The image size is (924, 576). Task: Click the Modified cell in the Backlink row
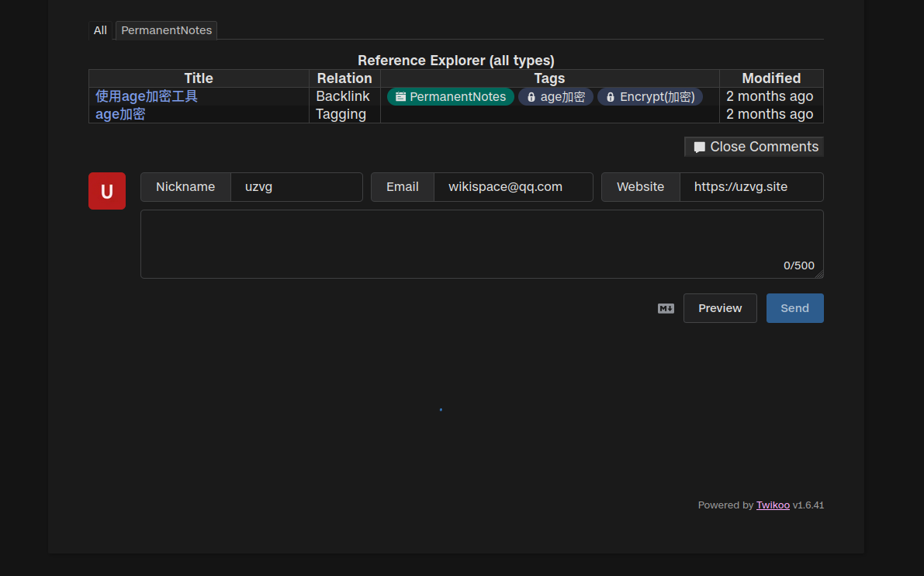[771, 97]
